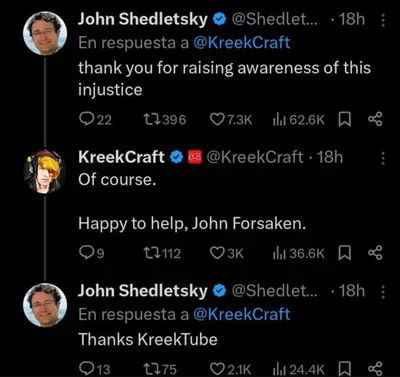View KreekCraft's avatar picture
This screenshot has width=400, height=377.
click(x=44, y=171)
